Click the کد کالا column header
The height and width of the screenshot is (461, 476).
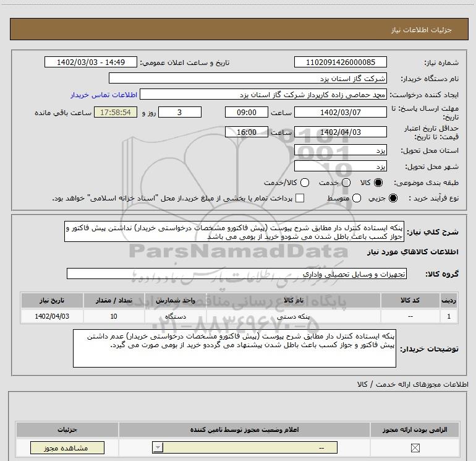pyautogui.click(x=410, y=300)
